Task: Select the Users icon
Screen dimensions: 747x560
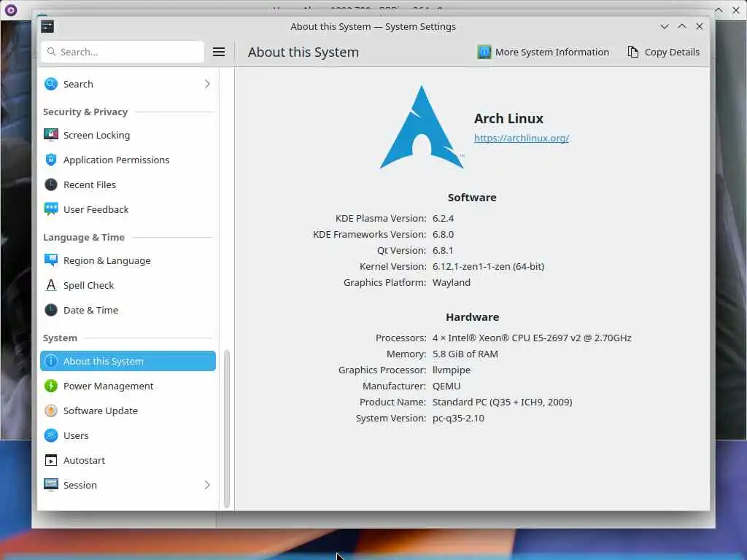Action: (x=51, y=435)
